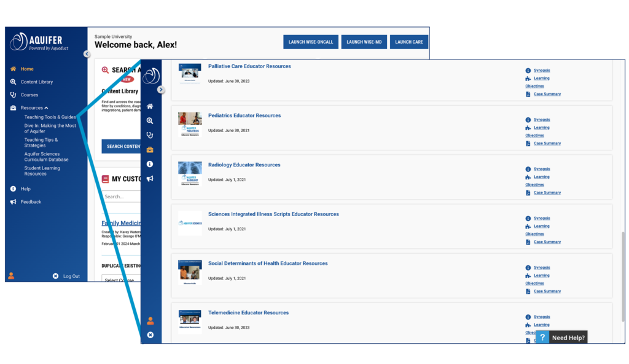
Task: Open Learning Objectives for Radiology resources
Action: click(x=537, y=181)
